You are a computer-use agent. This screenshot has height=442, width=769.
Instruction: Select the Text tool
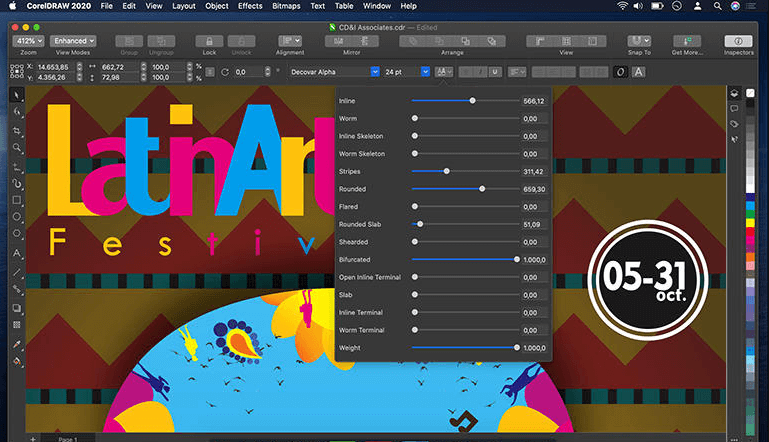[x=17, y=253]
